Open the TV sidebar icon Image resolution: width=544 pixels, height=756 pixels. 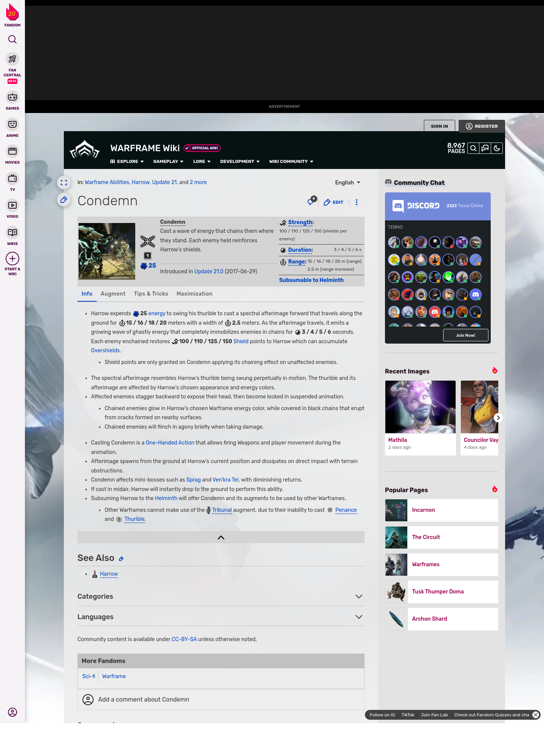[x=12, y=178]
